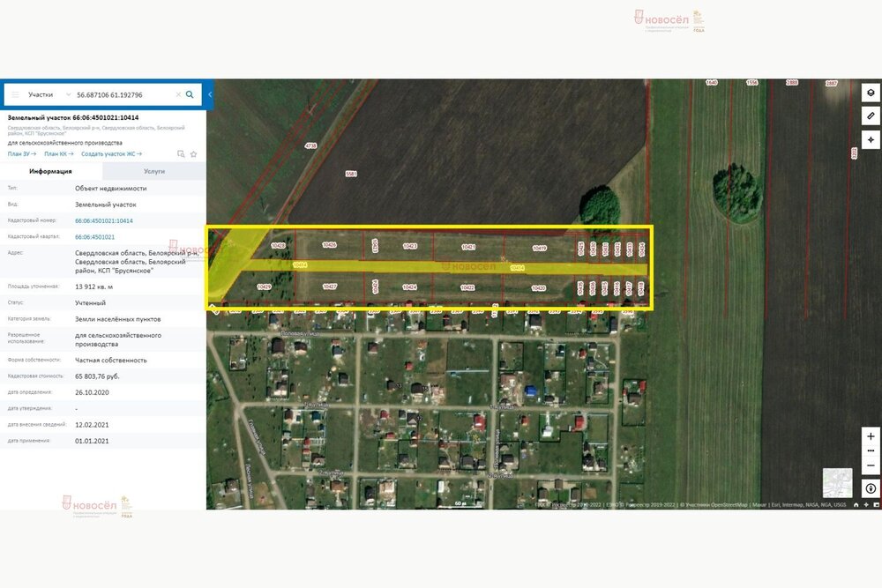Select parcel 10421 on the map
The width and height of the screenshot is (882, 588).
468,247
